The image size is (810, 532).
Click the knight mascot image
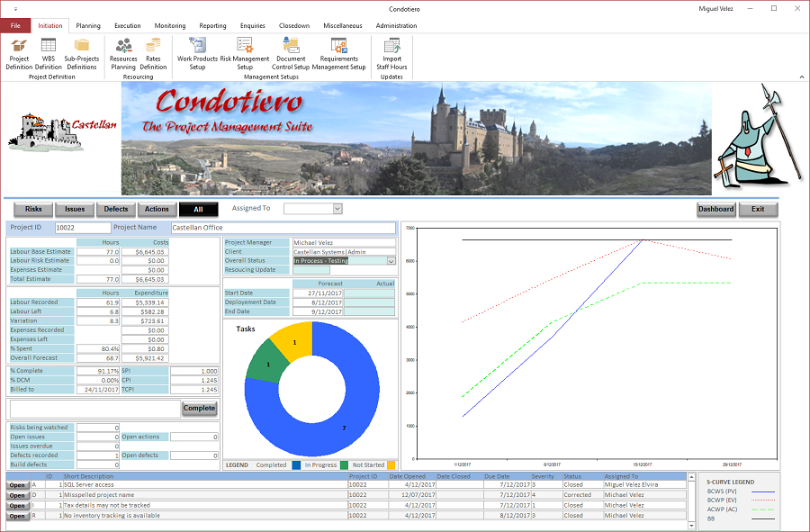pos(758,136)
